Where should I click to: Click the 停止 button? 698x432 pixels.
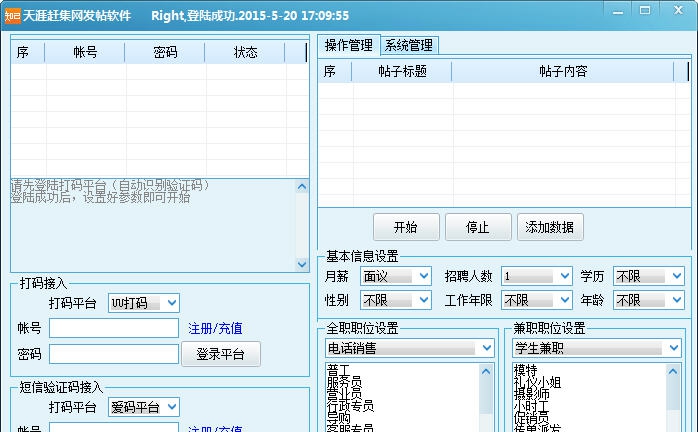[478, 227]
